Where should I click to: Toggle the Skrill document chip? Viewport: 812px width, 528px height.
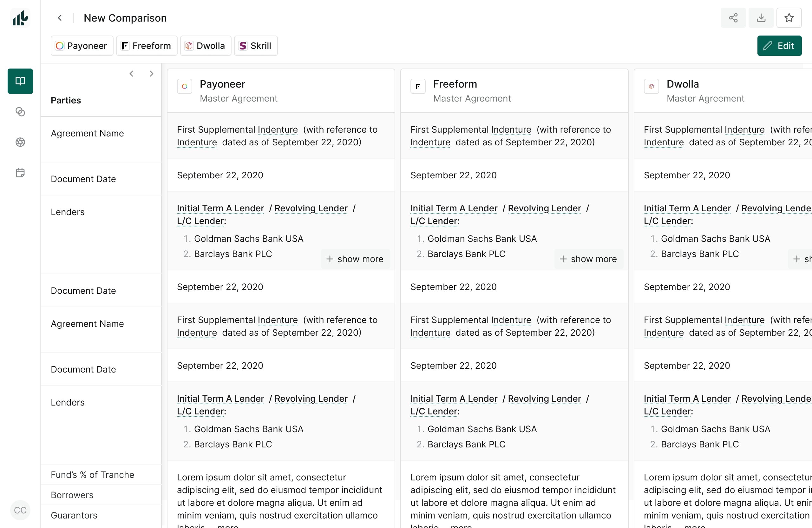(256, 45)
